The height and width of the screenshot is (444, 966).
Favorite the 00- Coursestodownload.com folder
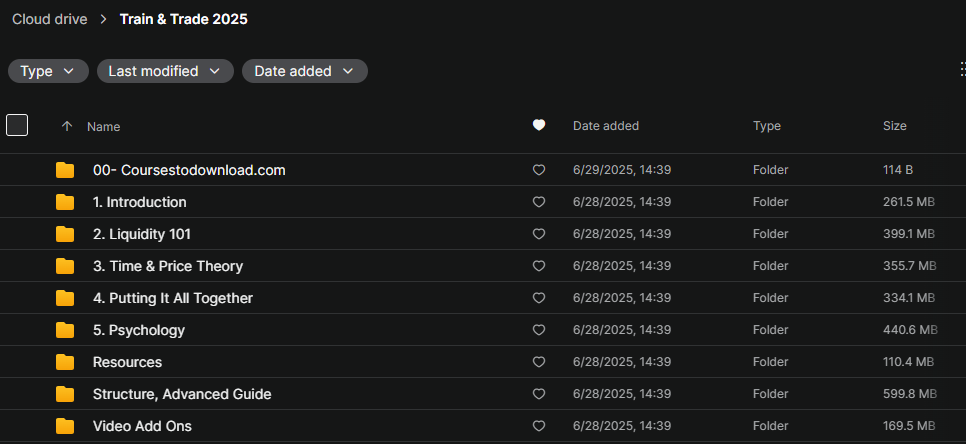[539, 170]
